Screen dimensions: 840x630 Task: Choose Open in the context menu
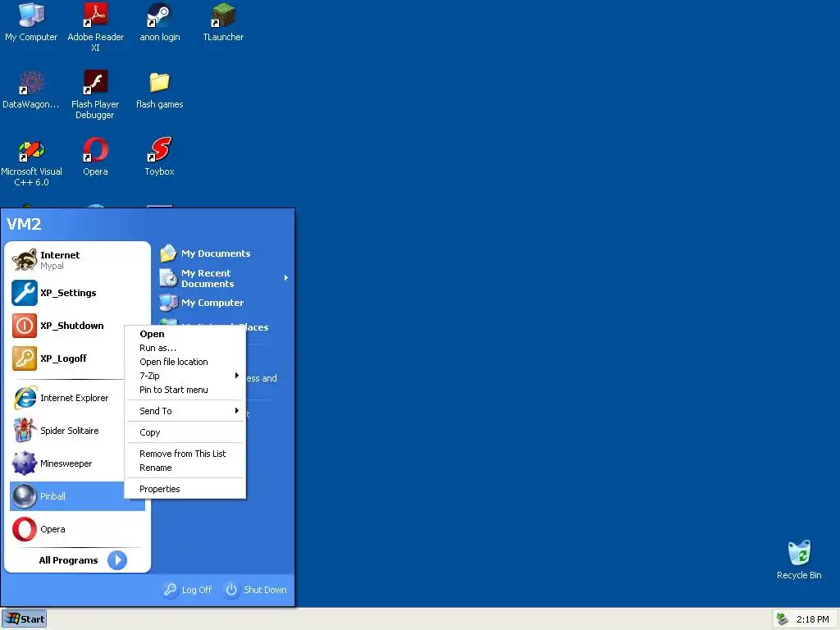point(185,334)
